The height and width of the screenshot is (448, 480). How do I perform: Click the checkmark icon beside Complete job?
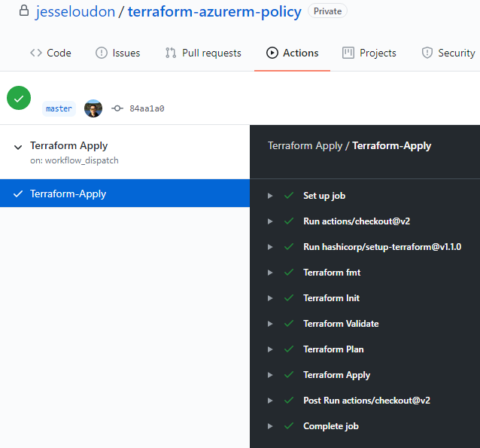288,426
